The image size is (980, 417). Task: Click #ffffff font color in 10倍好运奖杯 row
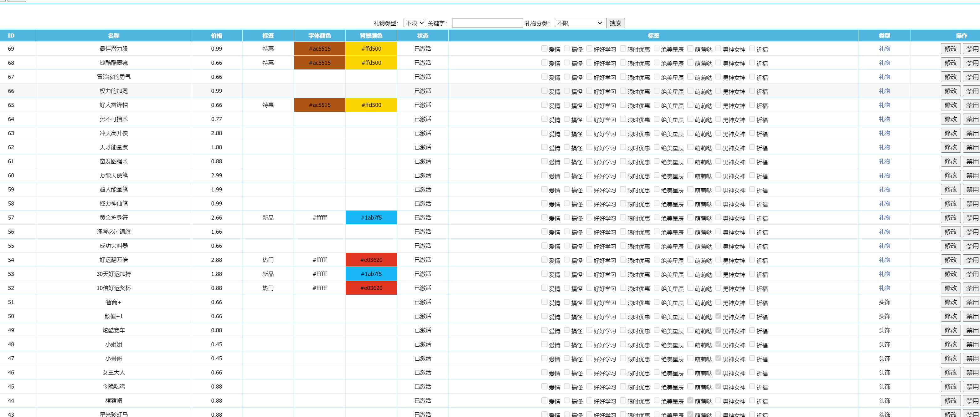(x=320, y=288)
